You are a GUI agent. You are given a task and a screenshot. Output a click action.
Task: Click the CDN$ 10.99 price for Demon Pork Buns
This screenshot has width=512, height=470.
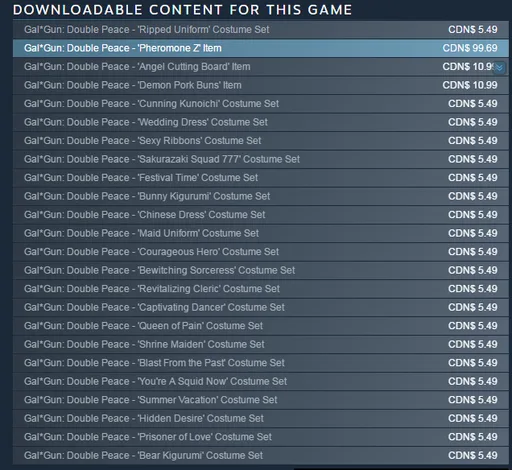point(470,85)
